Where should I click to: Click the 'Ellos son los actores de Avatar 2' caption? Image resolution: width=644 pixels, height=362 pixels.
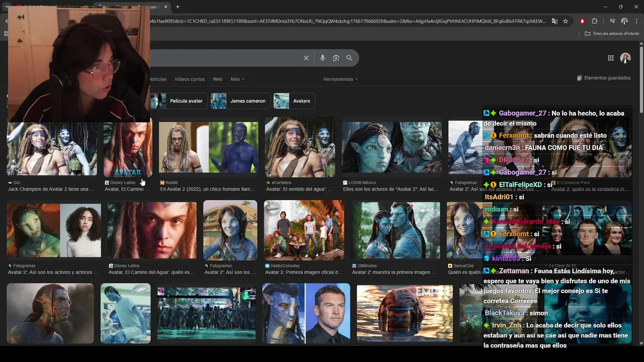tap(390, 189)
